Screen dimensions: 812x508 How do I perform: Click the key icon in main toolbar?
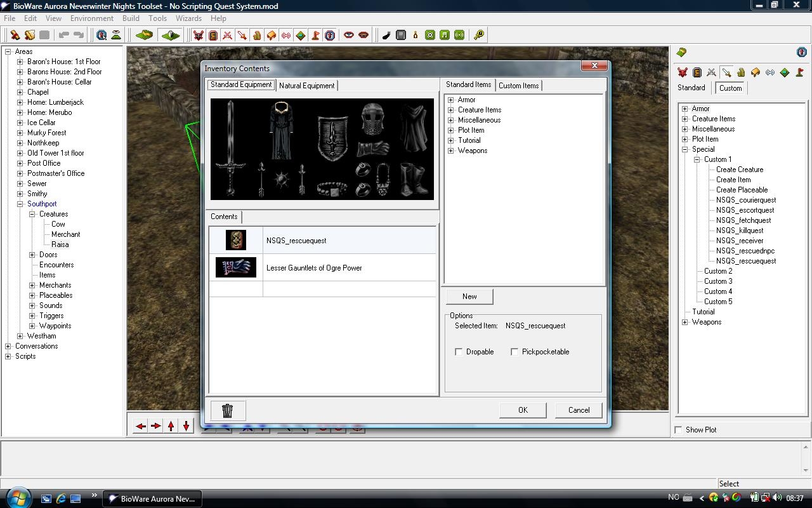click(x=479, y=36)
